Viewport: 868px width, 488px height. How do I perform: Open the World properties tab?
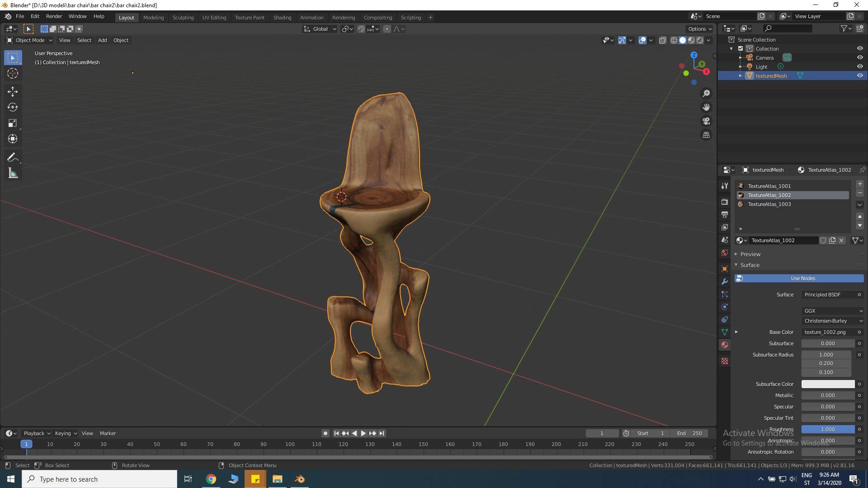pyautogui.click(x=725, y=253)
